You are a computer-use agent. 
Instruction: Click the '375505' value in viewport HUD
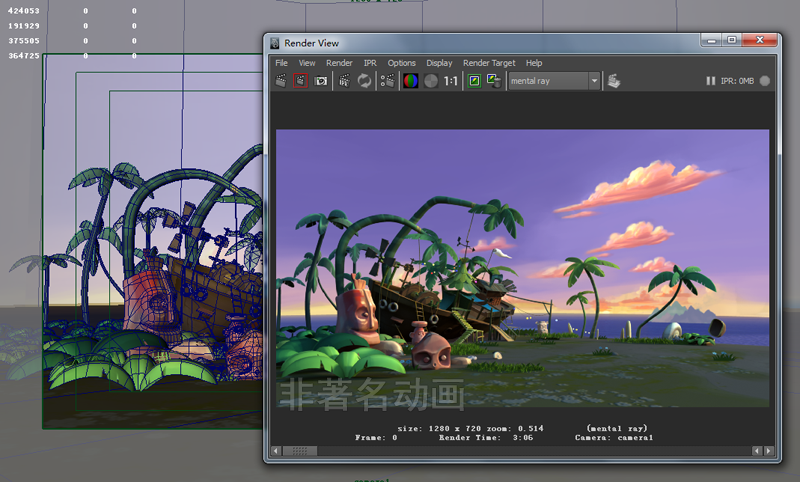(23, 41)
